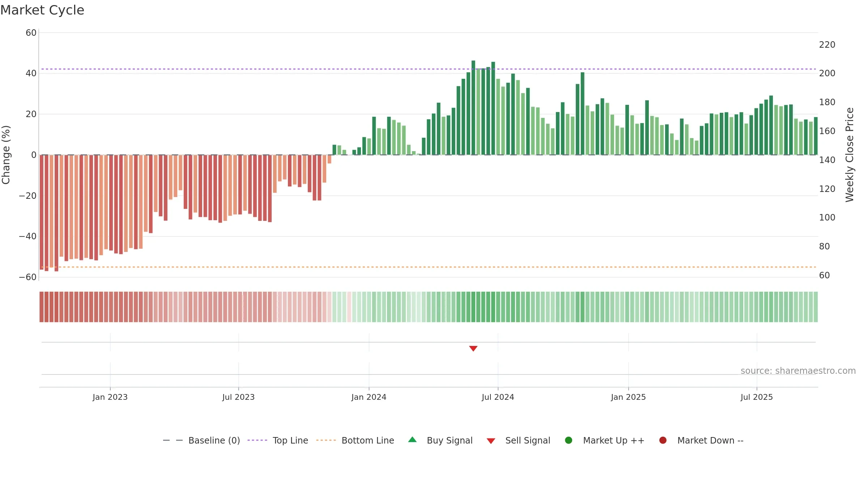Click the dark red Market Down circle icon

(x=663, y=440)
